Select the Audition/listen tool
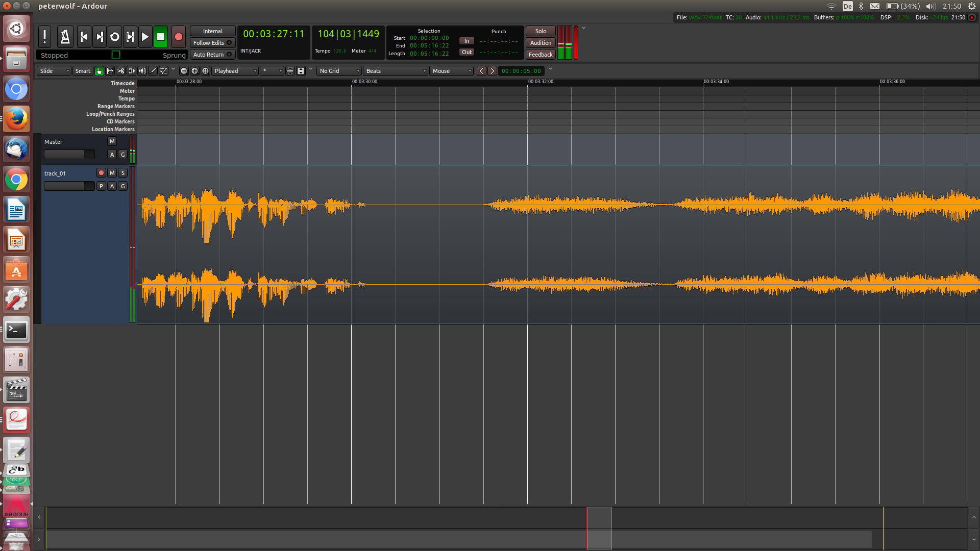This screenshot has width=980, height=551. 142,71
